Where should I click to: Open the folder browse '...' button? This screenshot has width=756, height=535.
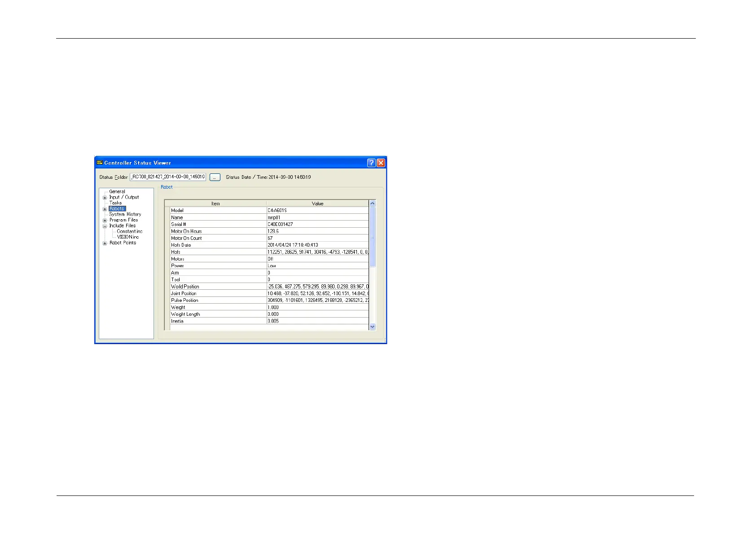[x=215, y=177]
